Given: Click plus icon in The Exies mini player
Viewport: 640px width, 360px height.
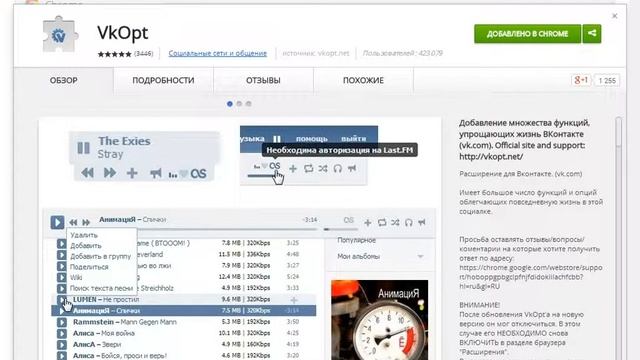Looking at the screenshot, I should [x=132, y=173].
